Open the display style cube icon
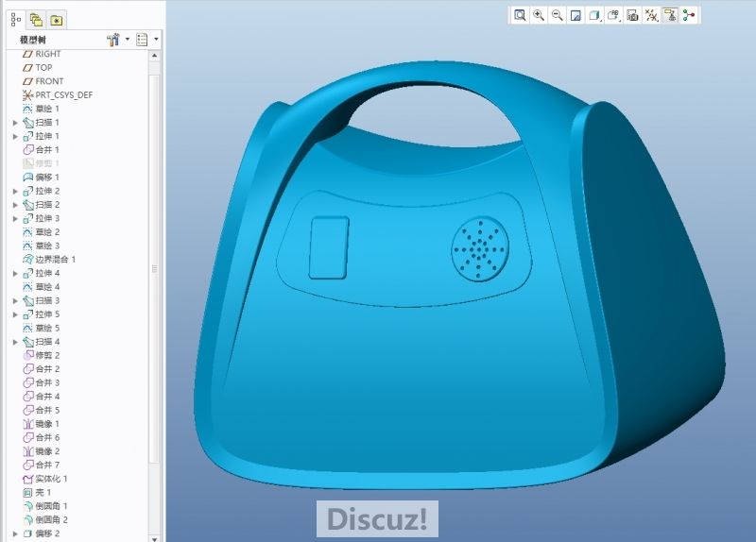Image resolution: width=756 pixels, height=542 pixels. [594, 15]
